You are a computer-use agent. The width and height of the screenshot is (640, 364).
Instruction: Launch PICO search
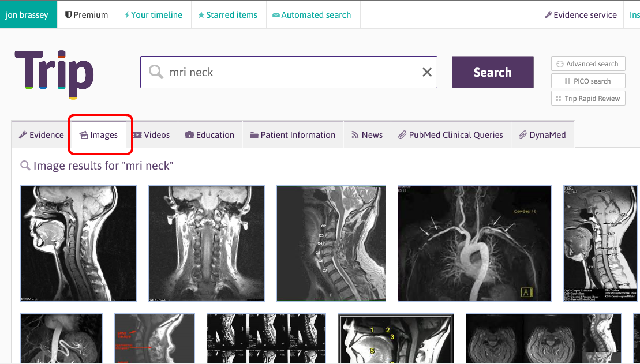[x=588, y=81]
